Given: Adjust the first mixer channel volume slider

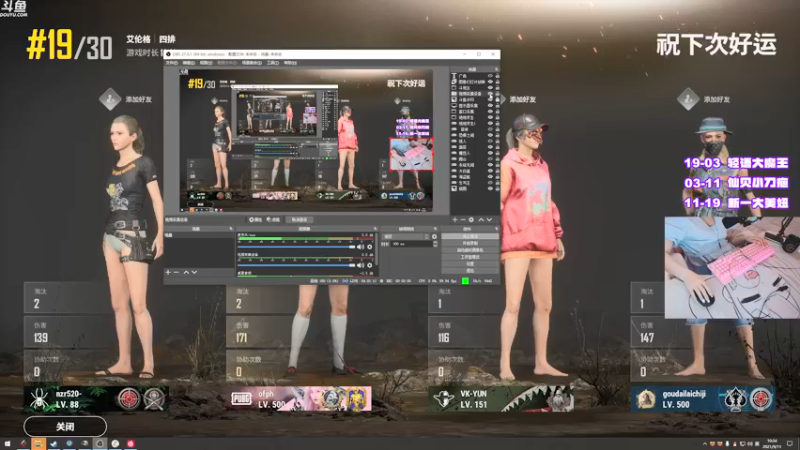Looking at the screenshot, I should [296, 246].
